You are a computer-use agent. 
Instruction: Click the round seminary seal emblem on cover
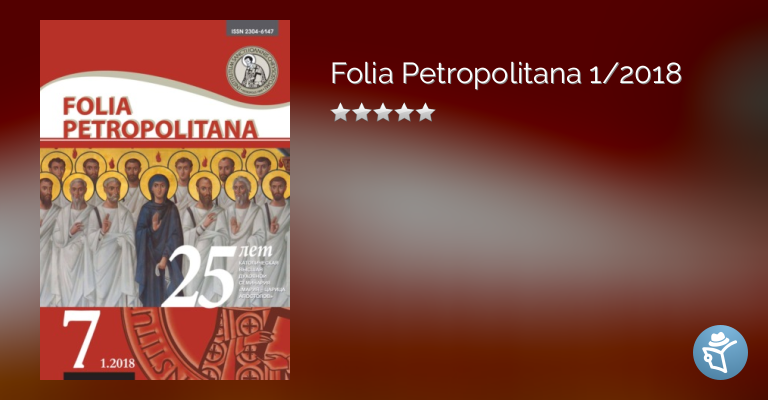pyautogui.click(x=252, y=71)
